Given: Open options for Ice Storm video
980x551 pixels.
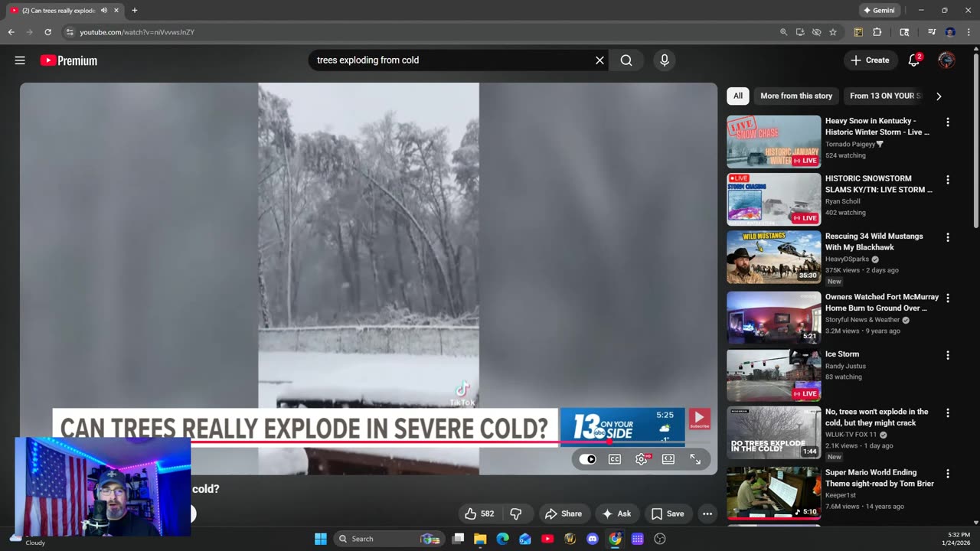Looking at the screenshot, I should pos(948,356).
